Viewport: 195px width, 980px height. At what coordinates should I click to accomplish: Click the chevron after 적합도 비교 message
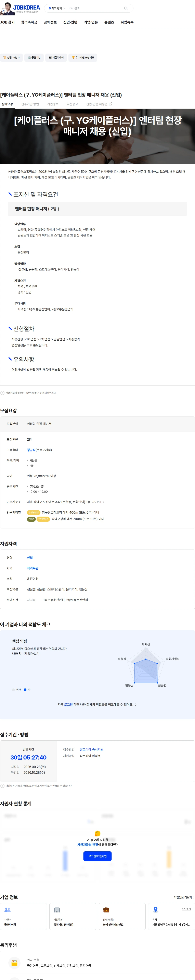tap(136, 704)
